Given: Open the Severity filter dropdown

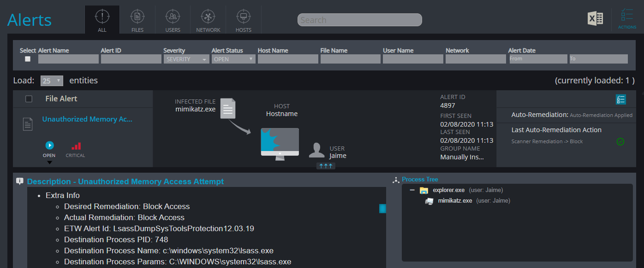Looking at the screenshot, I should click(186, 59).
